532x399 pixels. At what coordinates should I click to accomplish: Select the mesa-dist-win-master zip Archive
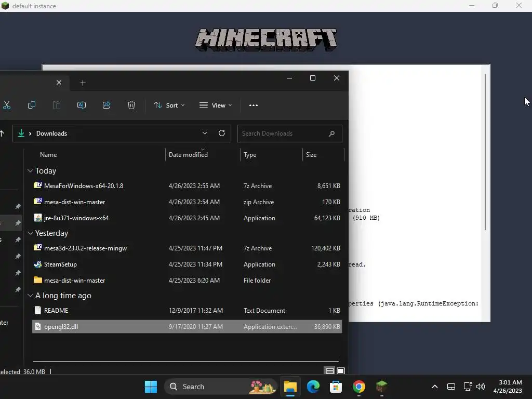pos(187,202)
